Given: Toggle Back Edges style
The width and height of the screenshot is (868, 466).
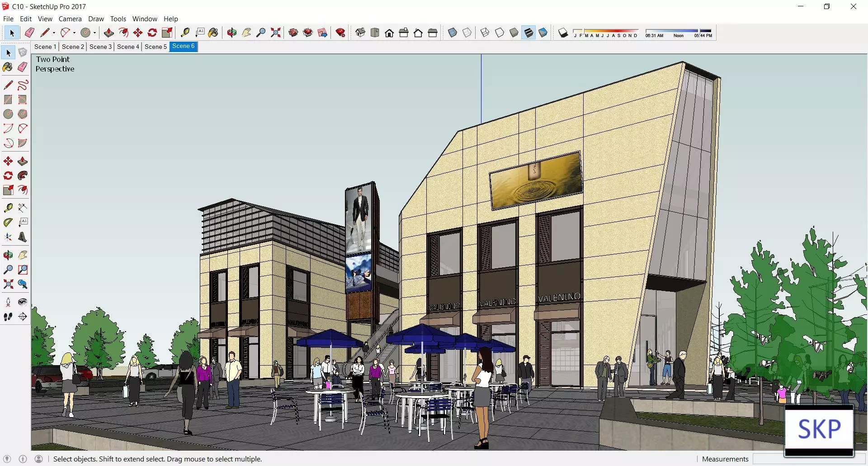Looking at the screenshot, I should tap(467, 33).
